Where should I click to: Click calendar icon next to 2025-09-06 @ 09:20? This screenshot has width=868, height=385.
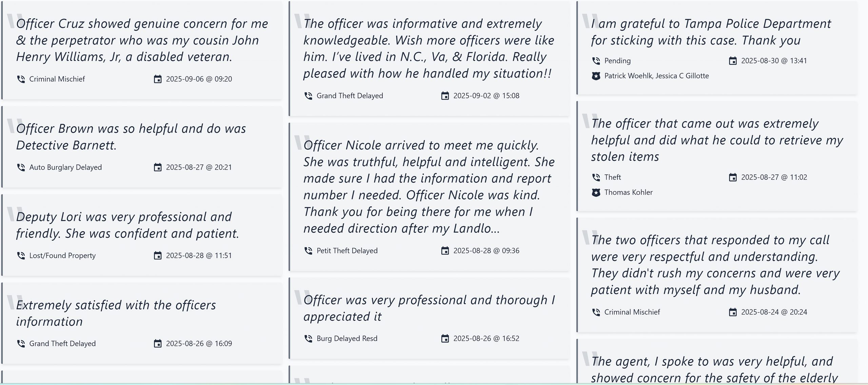[158, 79]
